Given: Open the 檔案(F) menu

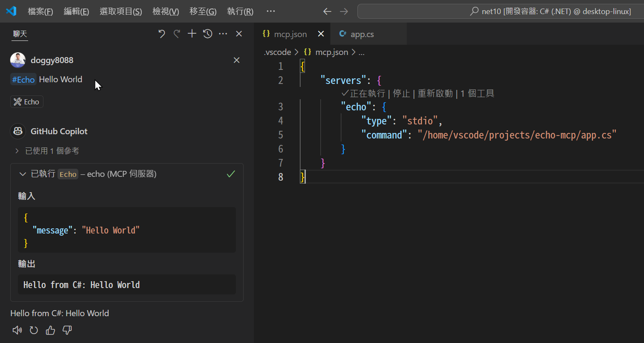Looking at the screenshot, I should [x=40, y=12].
